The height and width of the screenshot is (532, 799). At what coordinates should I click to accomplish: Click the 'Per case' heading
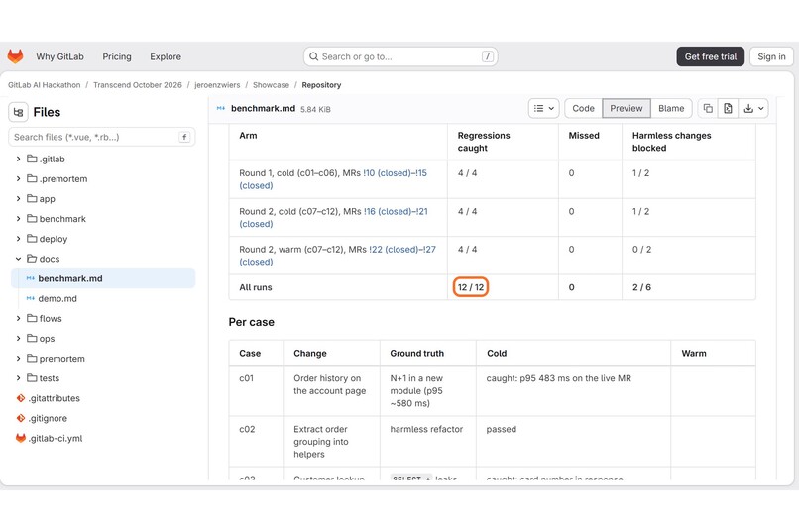pos(251,322)
